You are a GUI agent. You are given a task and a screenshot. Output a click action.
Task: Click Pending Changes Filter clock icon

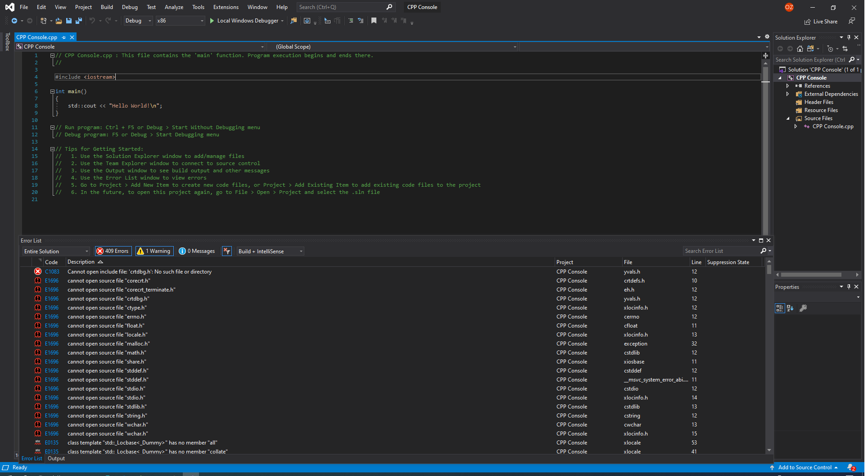(830, 49)
